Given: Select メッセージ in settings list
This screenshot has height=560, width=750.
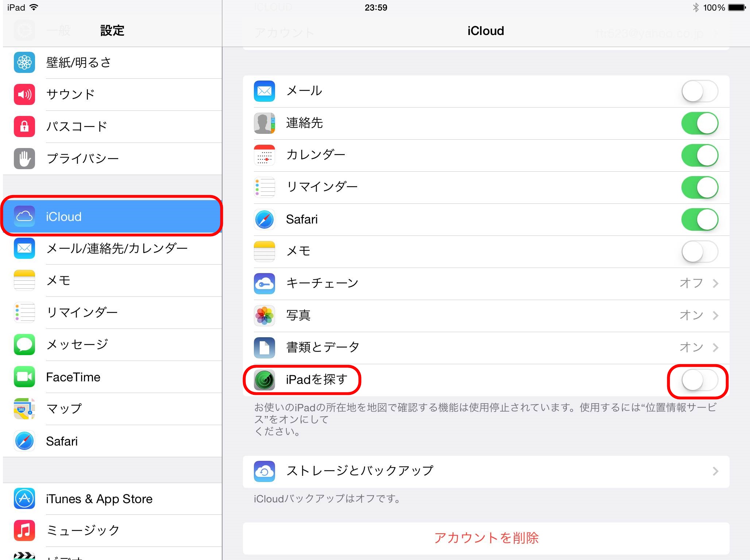Looking at the screenshot, I should [112, 345].
